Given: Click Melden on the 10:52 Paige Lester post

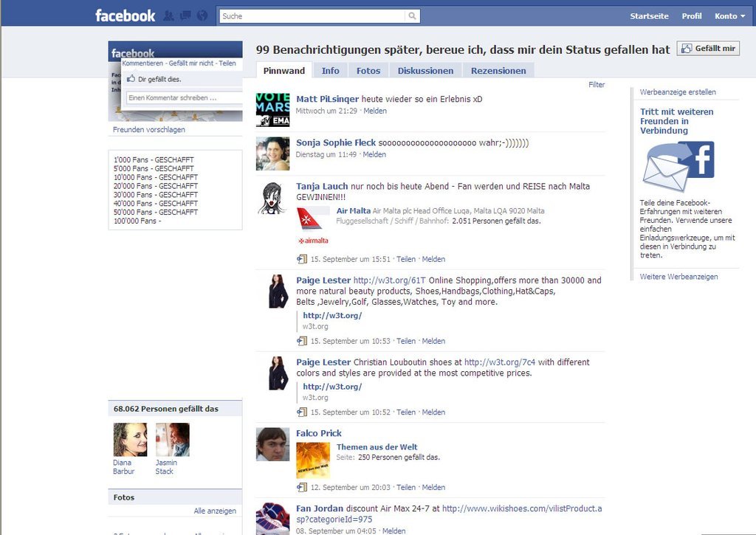Looking at the screenshot, I should point(433,413).
